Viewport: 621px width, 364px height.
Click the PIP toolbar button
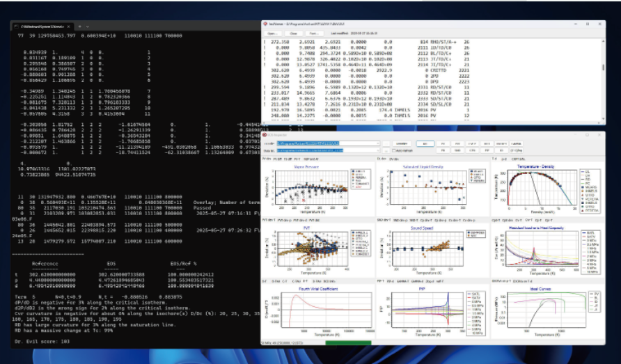(x=487, y=150)
